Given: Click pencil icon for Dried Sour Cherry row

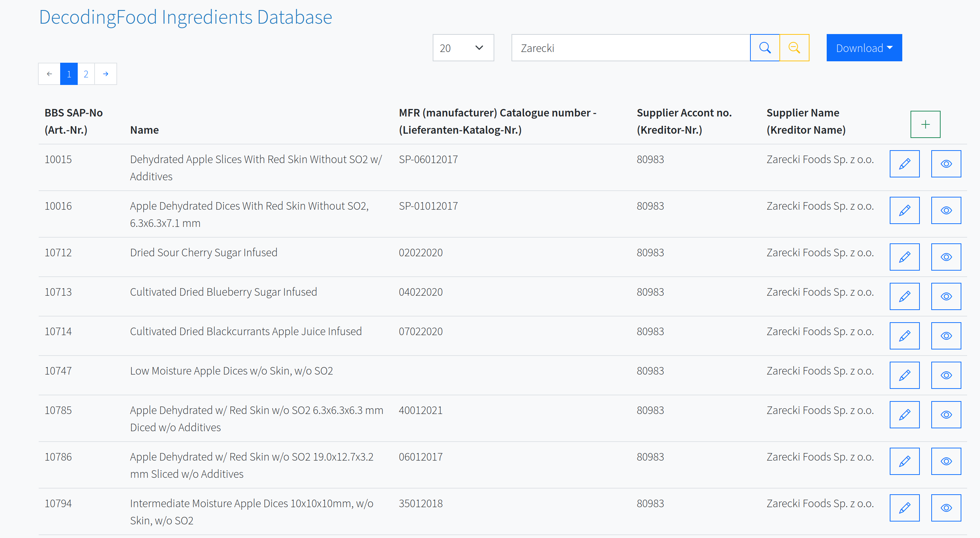Looking at the screenshot, I should pyautogui.click(x=904, y=257).
